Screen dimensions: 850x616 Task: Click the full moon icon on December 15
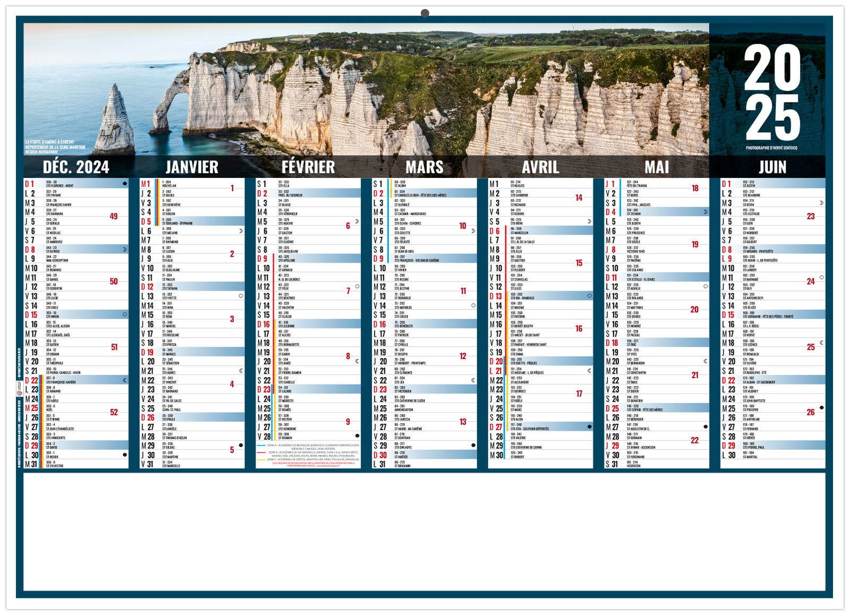point(125,314)
